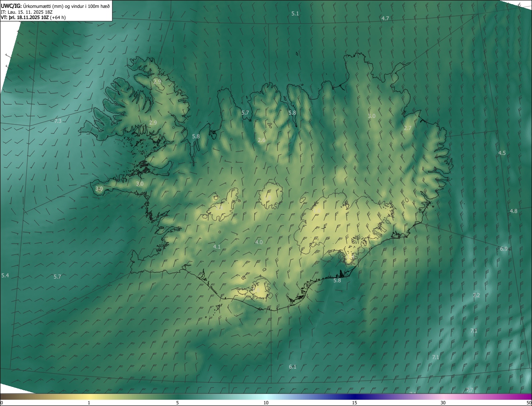Screen dimensions: 532x406
Task: Click the 4.8 value on the map
Action: (514, 211)
